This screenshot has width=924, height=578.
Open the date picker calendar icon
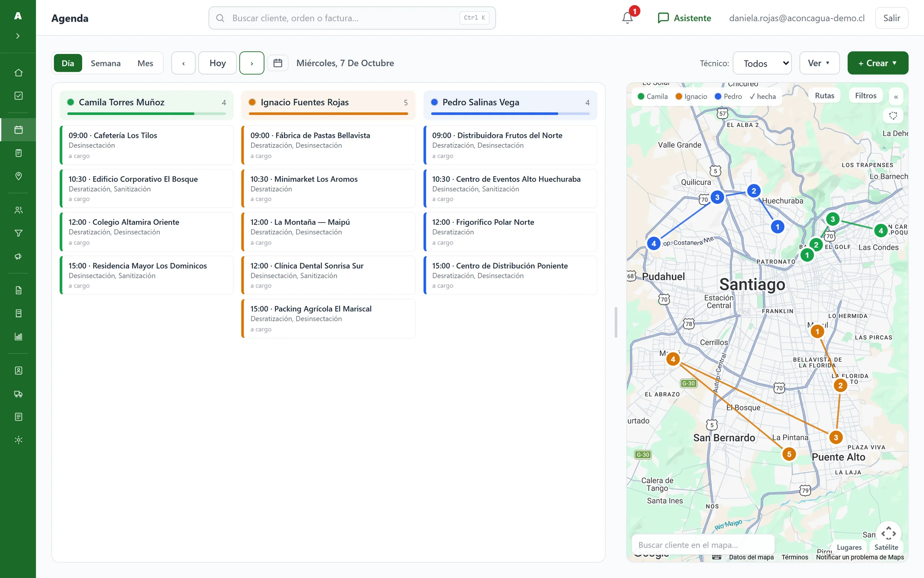tap(278, 63)
